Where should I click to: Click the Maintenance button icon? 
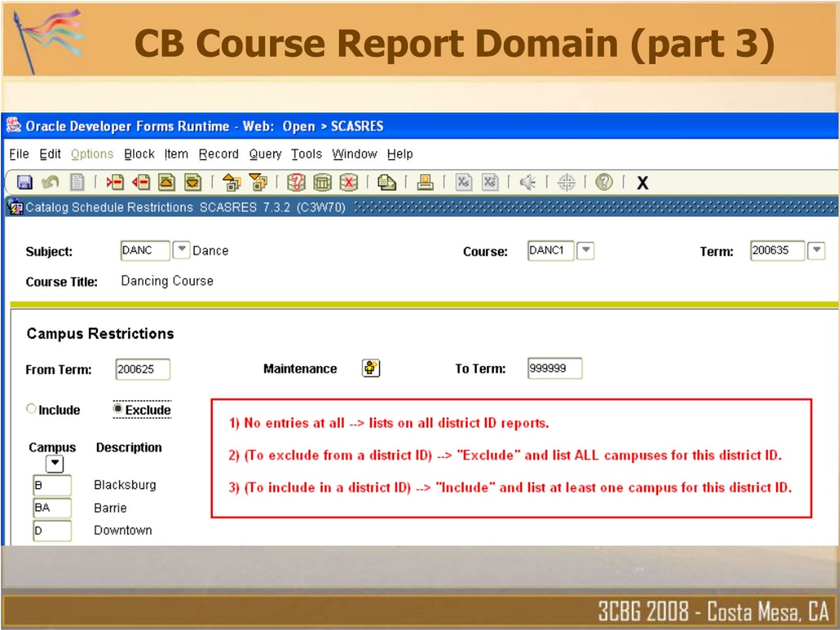pos(371,368)
